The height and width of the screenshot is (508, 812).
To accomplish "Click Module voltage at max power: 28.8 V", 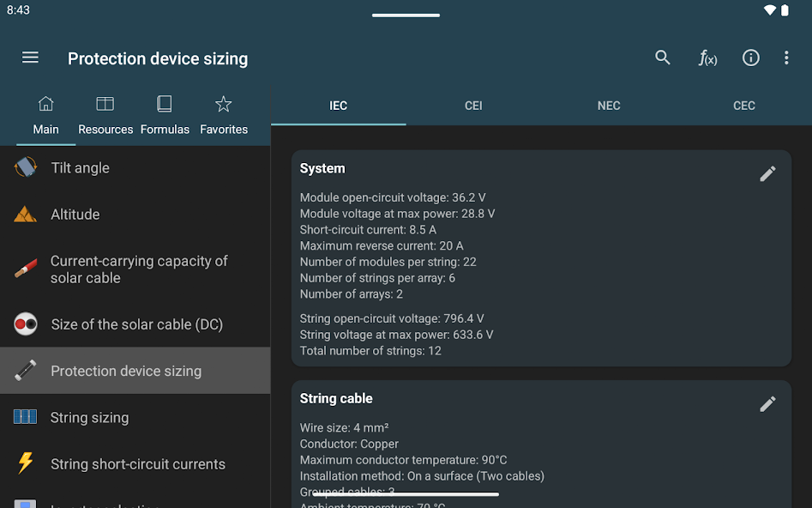I will pyautogui.click(x=397, y=214).
